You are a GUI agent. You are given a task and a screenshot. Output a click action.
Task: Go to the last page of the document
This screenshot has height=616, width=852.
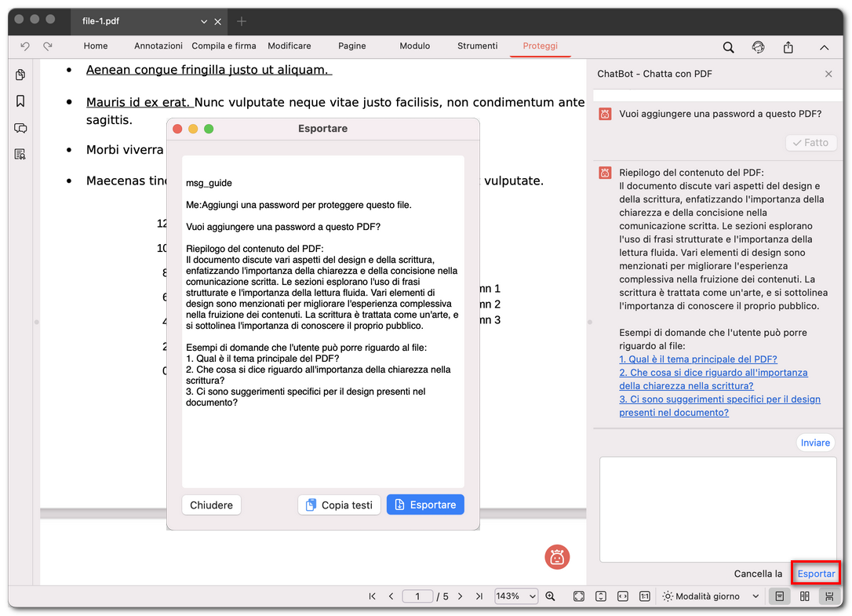point(479,596)
